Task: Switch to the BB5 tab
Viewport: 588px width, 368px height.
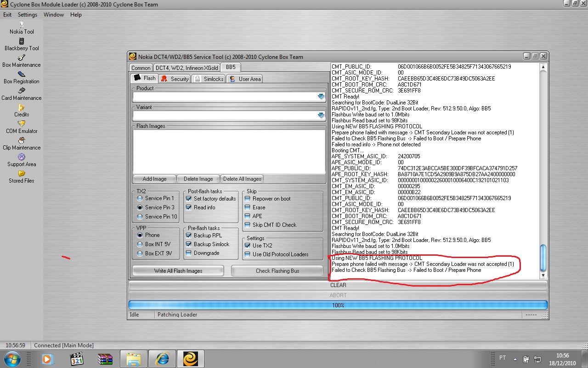Action: 230,67
